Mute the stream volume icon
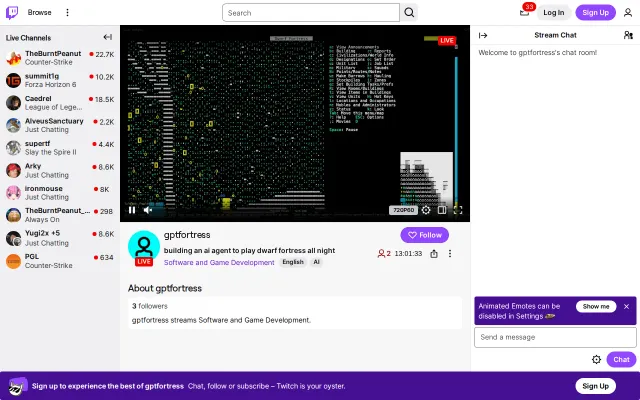This screenshot has width=640, height=400. coord(148,210)
